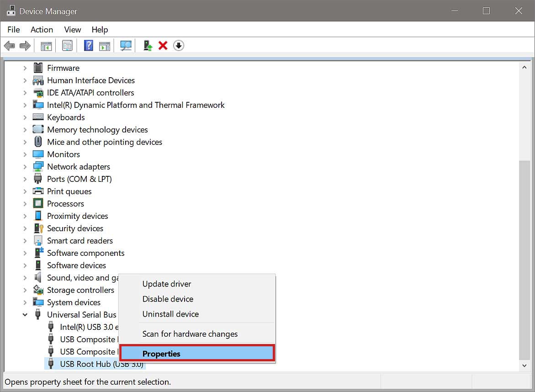Click the Keyboards category icon
This screenshot has height=392, width=535.
(38, 117)
